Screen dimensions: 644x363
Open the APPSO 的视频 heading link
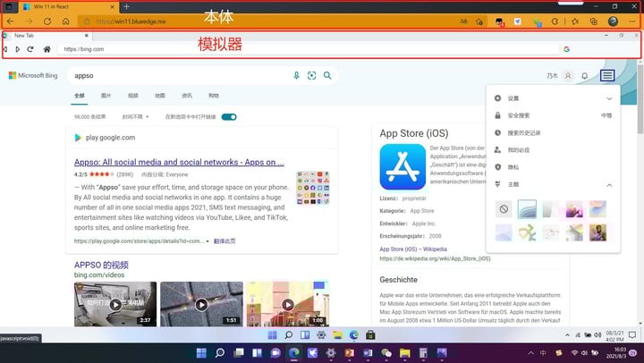coord(101,265)
